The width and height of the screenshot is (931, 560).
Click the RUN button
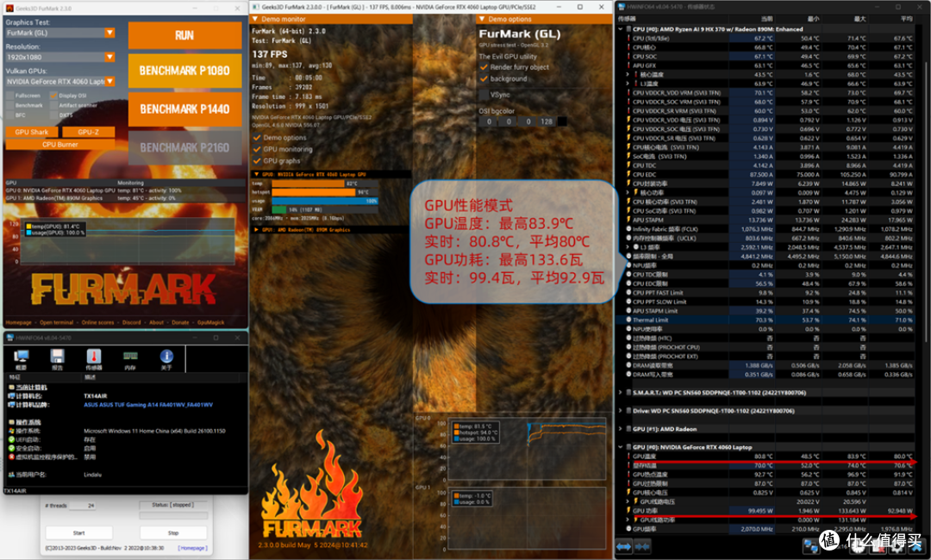point(184,35)
